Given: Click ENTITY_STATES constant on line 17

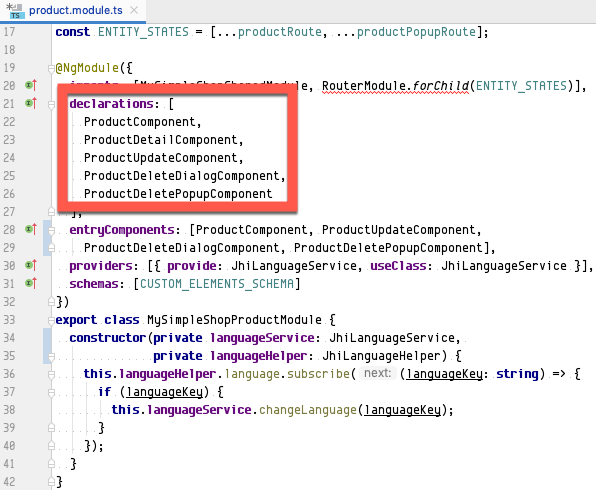Looking at the screenshot, I should click(x=143, y=32).
